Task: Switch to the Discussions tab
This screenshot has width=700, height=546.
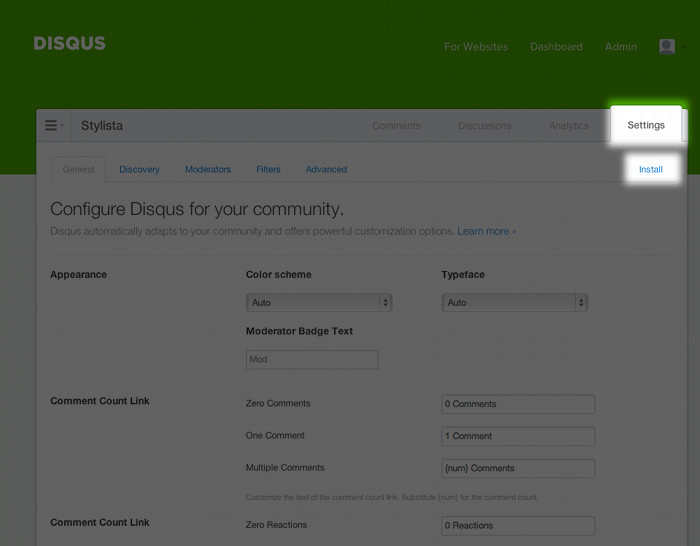Action: pyautogui.click(x=485, y=126)
